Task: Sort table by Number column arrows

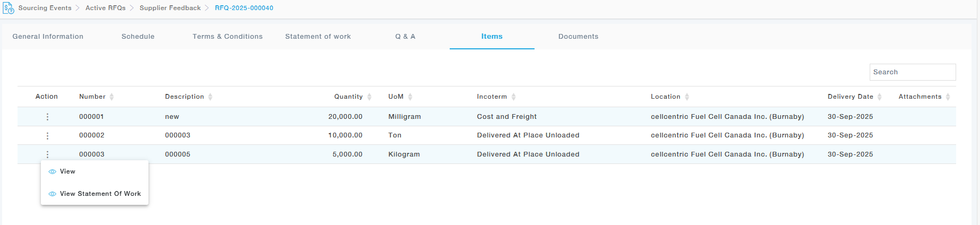Action: click(111, 97)
